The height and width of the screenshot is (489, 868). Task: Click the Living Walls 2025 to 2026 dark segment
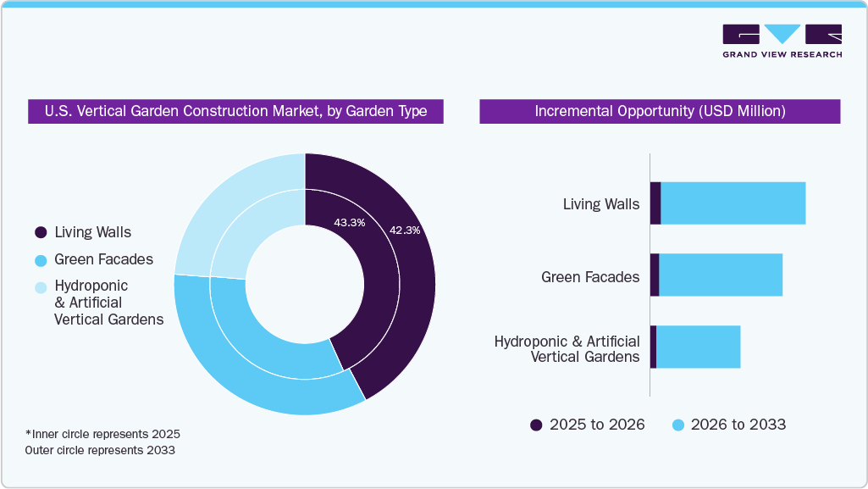(x=655, y=203)
